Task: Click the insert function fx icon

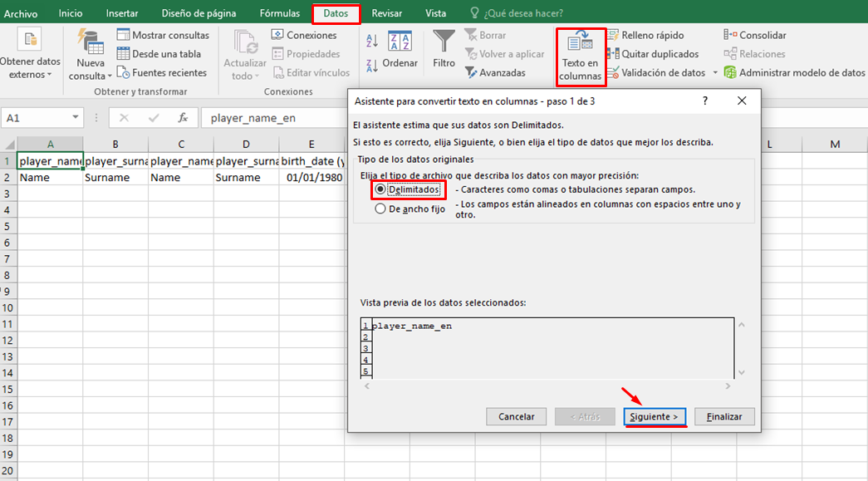Action: tap(182, 118)
